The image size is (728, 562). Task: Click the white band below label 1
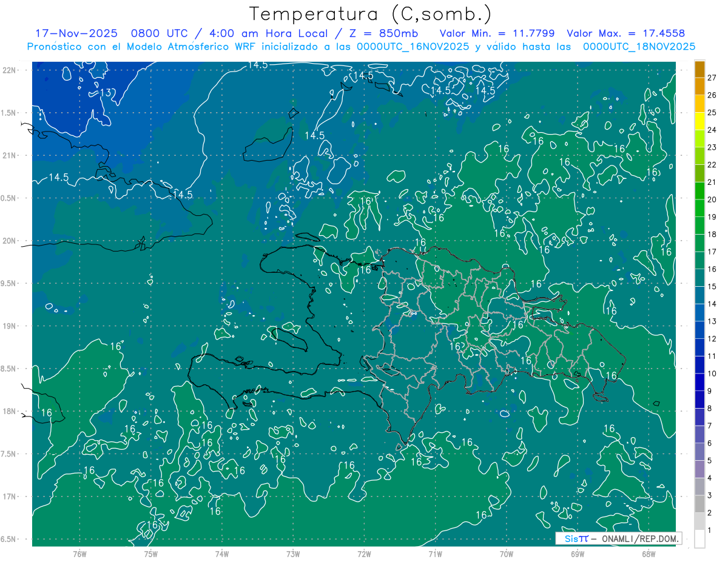(699, 539)
